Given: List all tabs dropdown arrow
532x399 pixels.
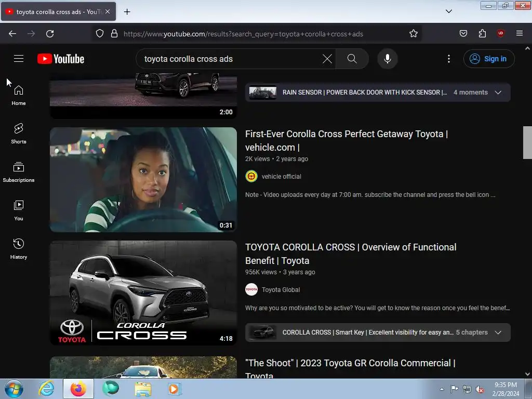Looking at the screenshot, I should click(x=448, y=11).
